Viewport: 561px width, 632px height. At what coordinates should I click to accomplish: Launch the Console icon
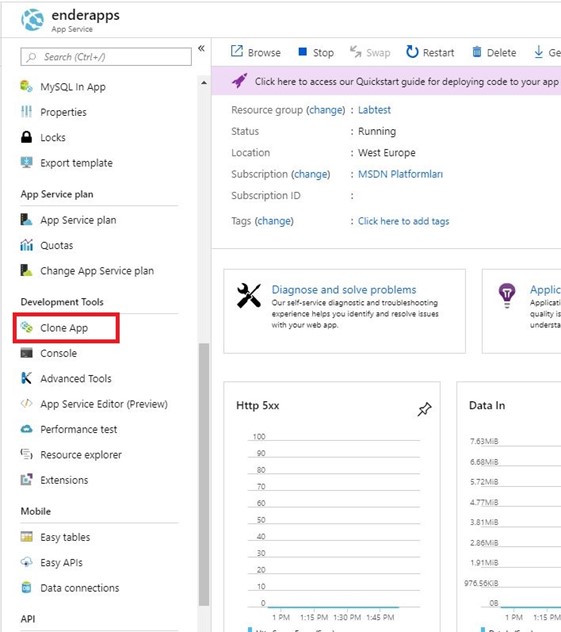point(27,353)
